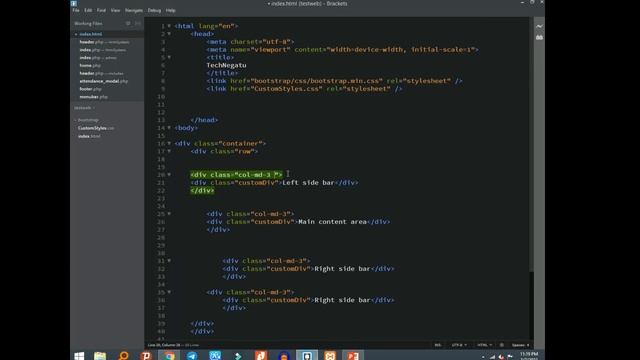The image size is (640, 360).
Task: Click the 'Left side bar' text on line 21
Action: (309, 182)
